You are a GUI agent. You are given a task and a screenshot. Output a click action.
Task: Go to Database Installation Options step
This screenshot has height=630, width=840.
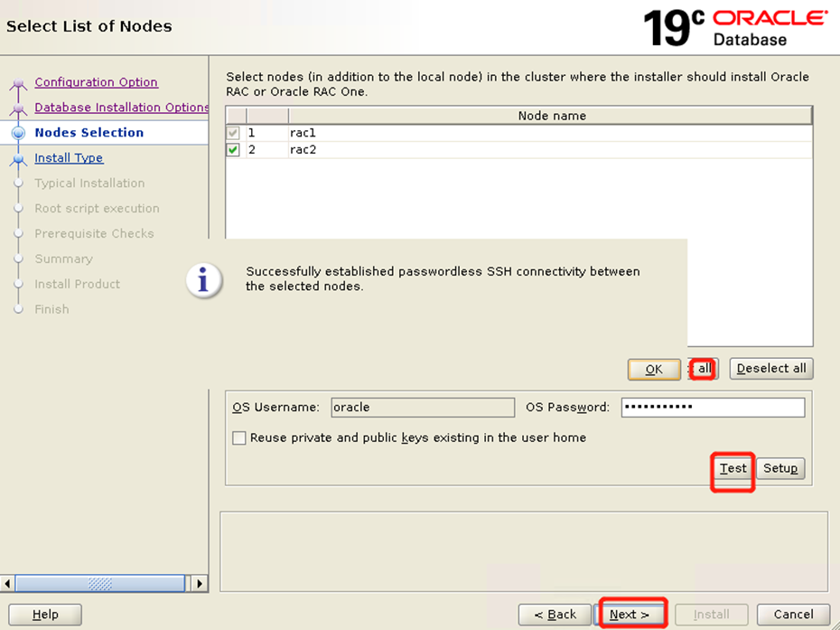121,108
